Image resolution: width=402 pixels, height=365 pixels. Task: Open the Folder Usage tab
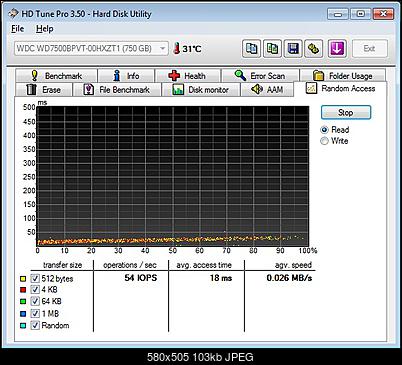(343, 76)
